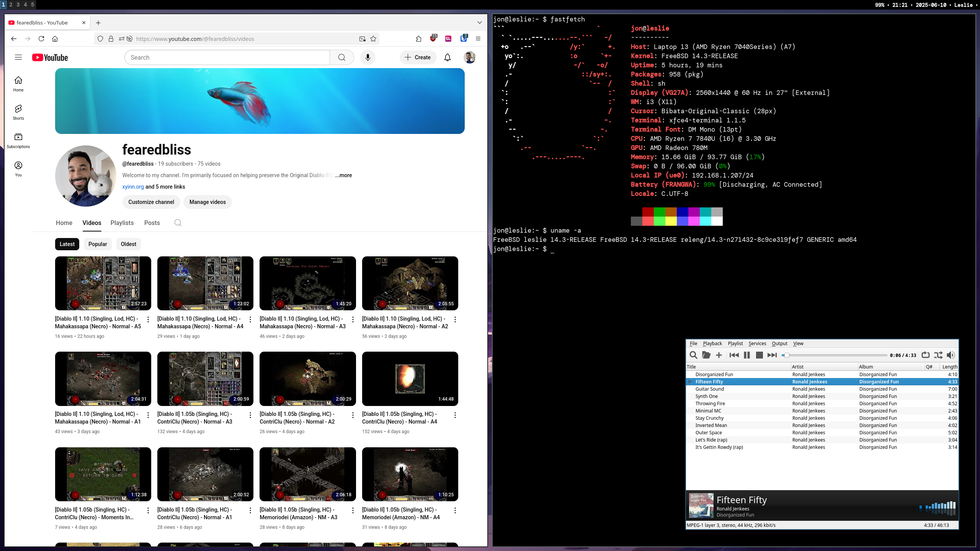
Task: Click the YouTube search magnifier button
Action: (x=341, y=57)
